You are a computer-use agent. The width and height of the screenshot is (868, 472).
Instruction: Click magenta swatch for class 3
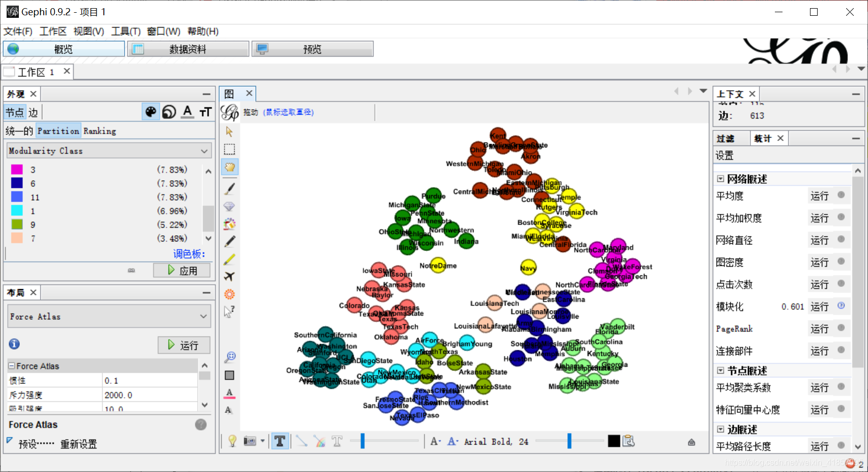coord(17,170)
